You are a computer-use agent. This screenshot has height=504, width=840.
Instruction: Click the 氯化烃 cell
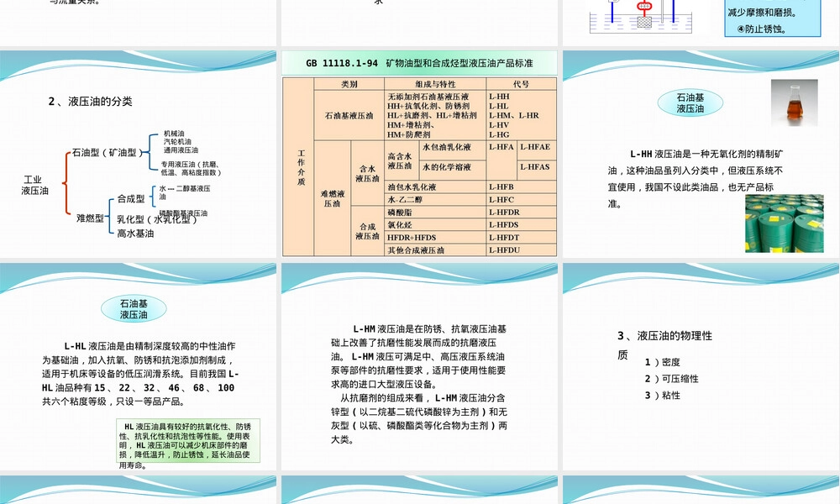pos(435,225)
